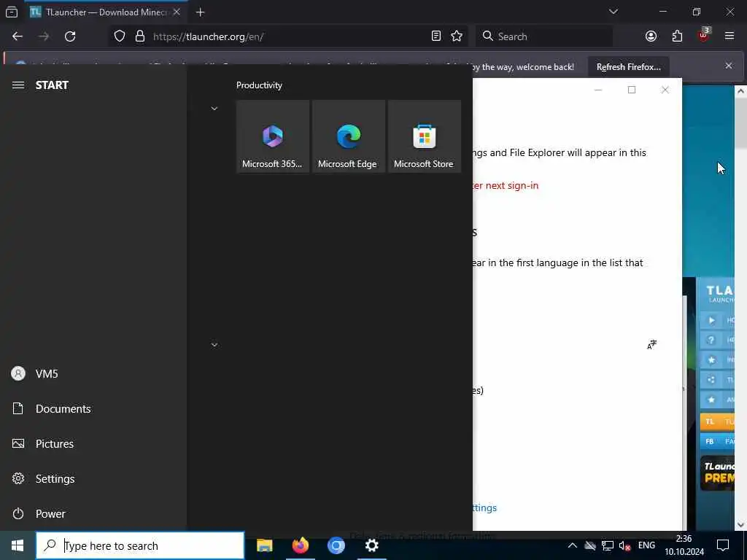The height and width of the screenshot is (560, 747).
Task: Change ENG input language indicator
Action: (x=646, y=545)
